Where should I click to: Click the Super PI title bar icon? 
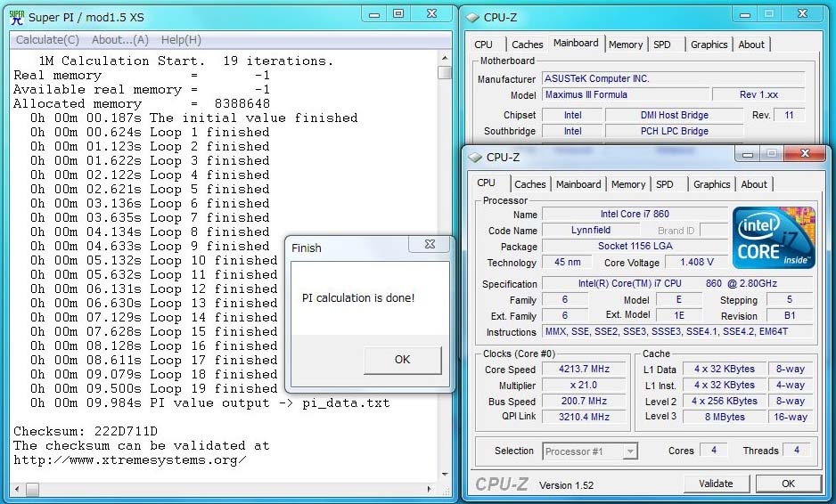pyautogui.click(x=15, y=17)
